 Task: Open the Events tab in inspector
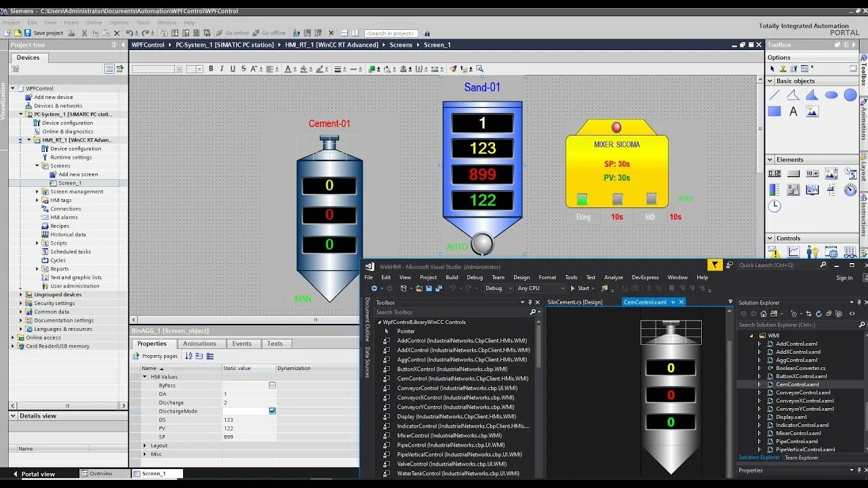click(242, 344)
